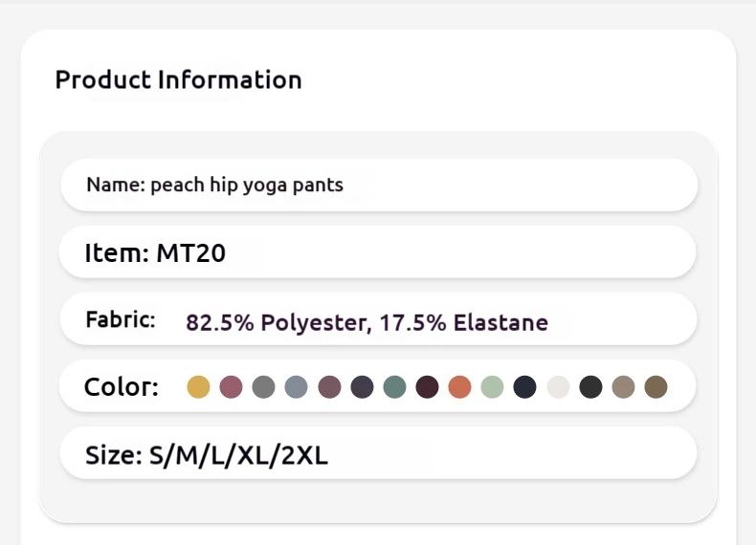Choose the dark burgundy color swatch
756x545 pixels.
[427, 387]
